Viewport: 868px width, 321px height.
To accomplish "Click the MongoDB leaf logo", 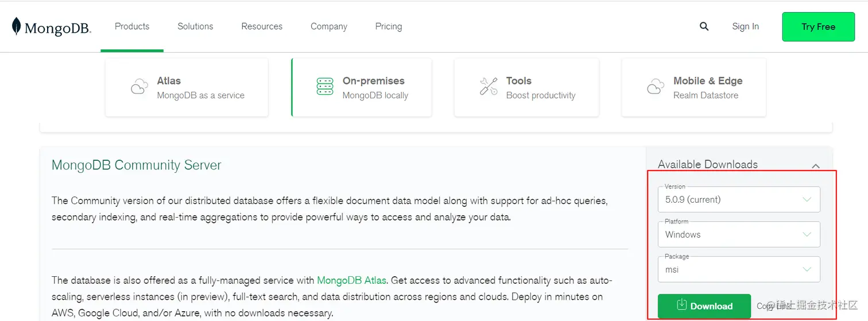I will point(17,26).
